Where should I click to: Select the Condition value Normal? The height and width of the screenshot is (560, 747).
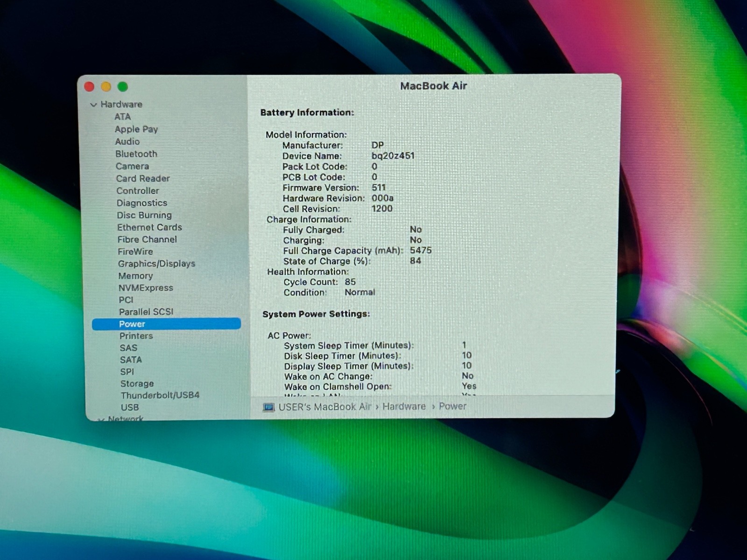pyautogui.click(x=360, y=292)
